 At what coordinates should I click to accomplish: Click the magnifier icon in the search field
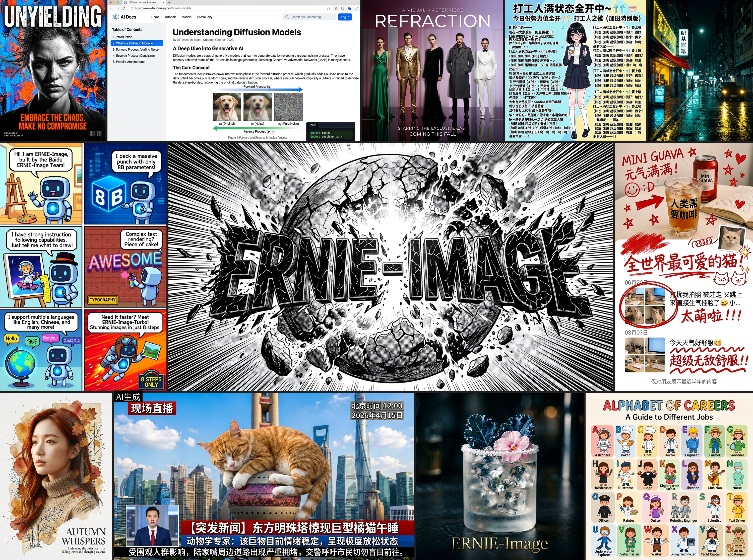287,17
